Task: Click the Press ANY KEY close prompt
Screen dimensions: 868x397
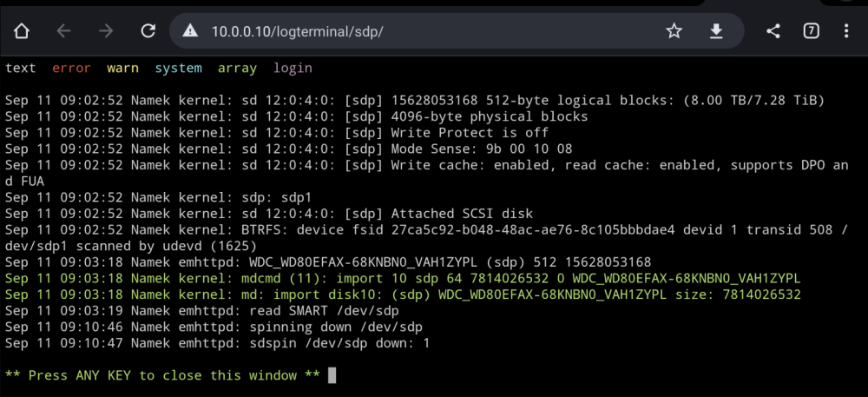Action: coord(162,375)
